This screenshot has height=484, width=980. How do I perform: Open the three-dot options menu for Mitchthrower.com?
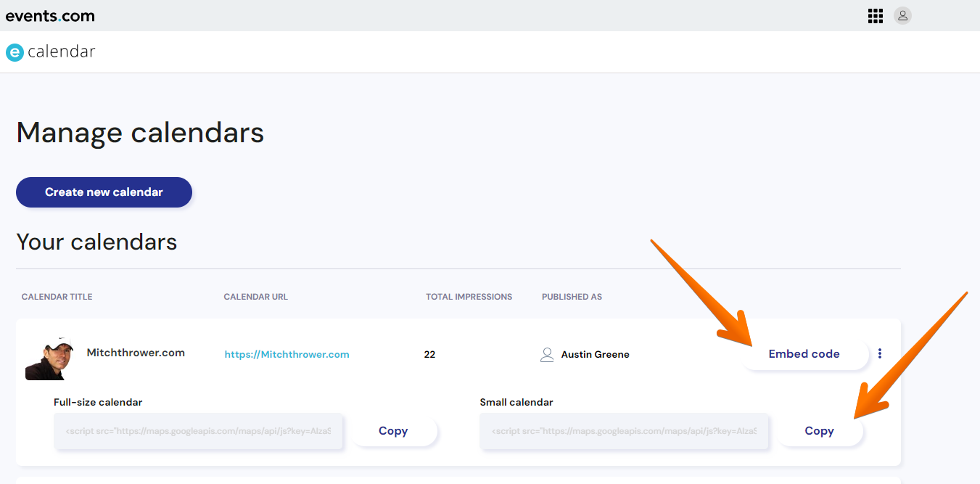pos(880,354)
